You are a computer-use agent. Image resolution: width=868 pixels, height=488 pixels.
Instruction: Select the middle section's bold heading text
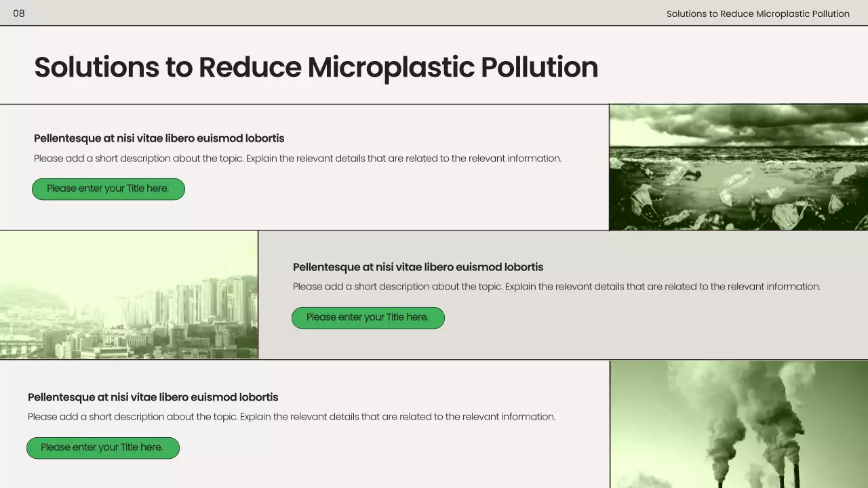click(418, 266)
